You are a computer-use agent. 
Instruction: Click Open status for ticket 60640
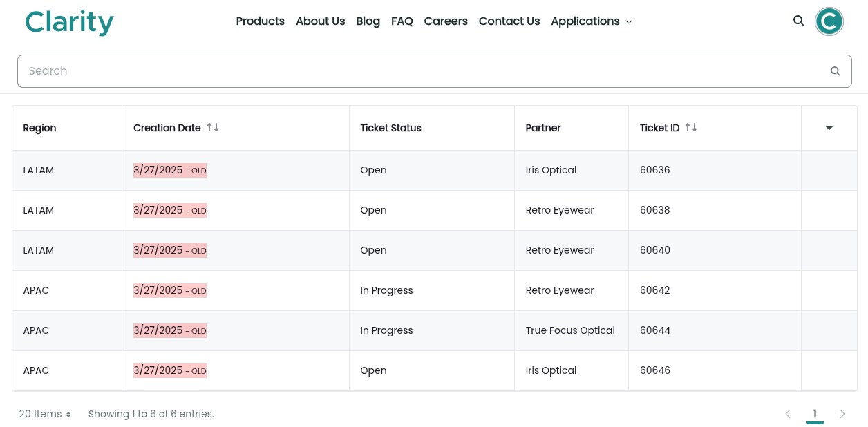(373, 250)
